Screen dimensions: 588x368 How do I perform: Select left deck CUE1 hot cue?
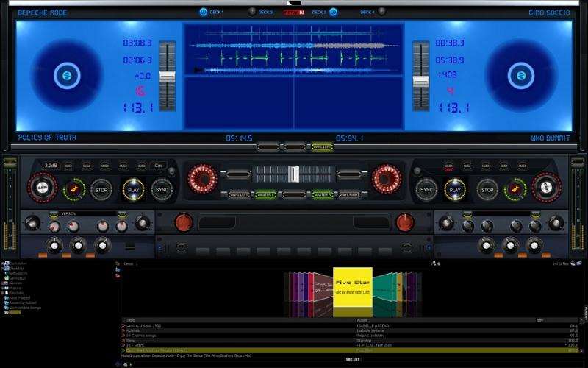(x=68, y=166)
